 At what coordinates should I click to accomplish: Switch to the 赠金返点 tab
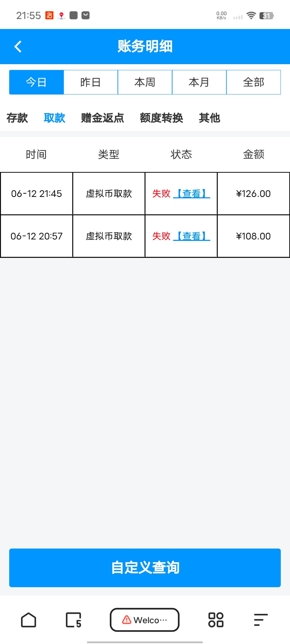[103, 118]
